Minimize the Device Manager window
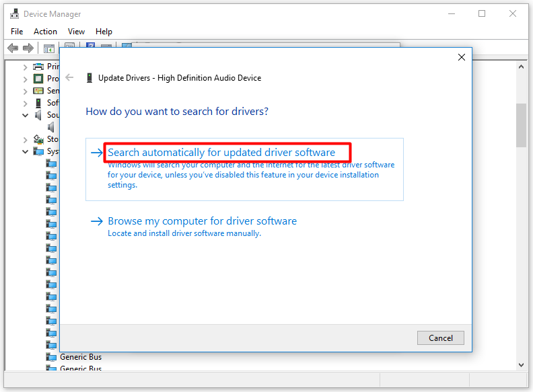Screen dimensions: 533x392 click(452, 14)
